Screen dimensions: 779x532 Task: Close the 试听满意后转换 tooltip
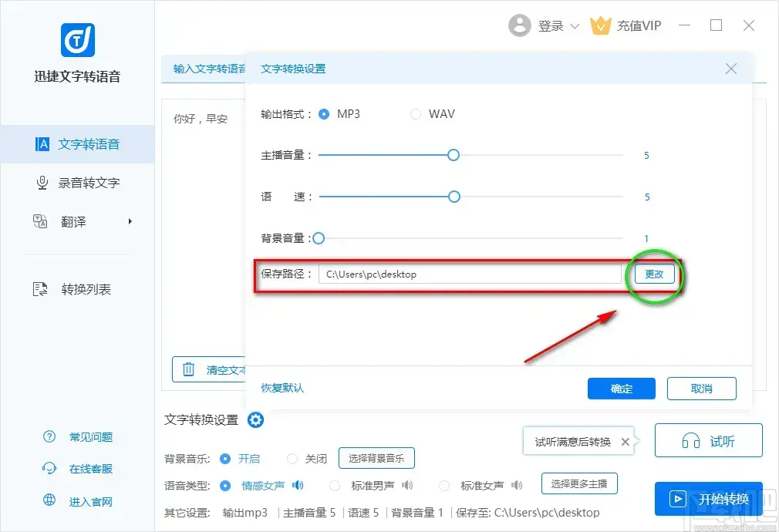(626, 442)
